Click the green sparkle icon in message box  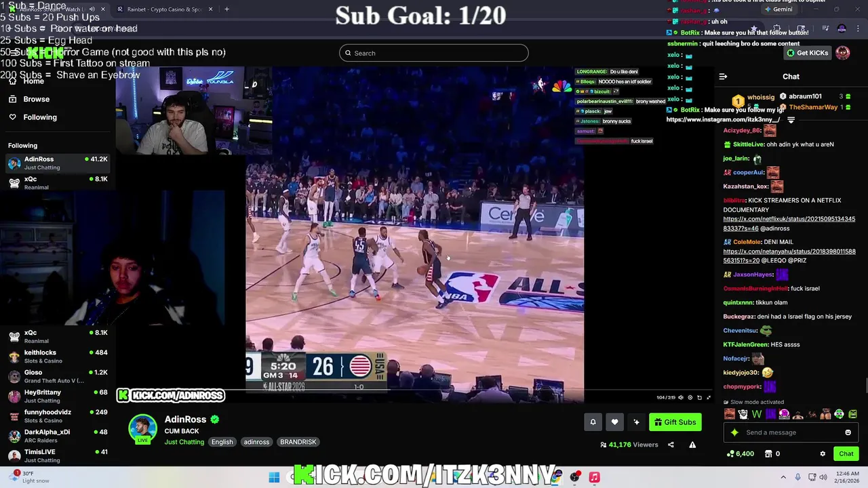tap(734, 432)
